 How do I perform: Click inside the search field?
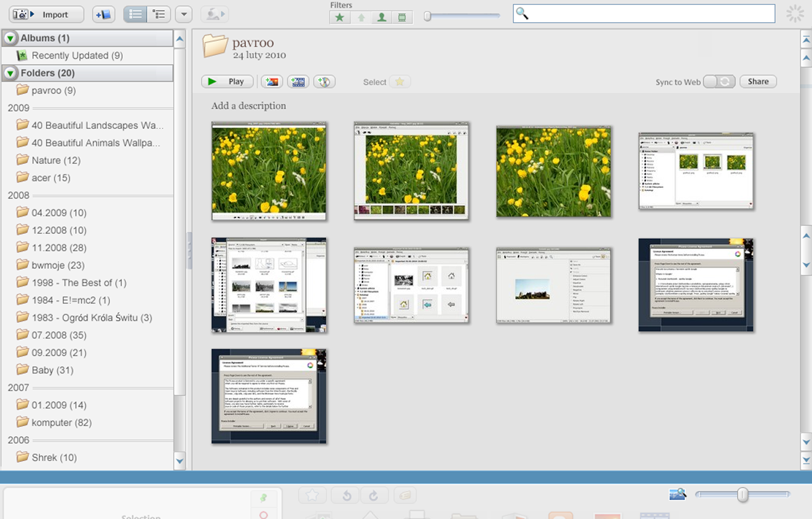[644, 14]
